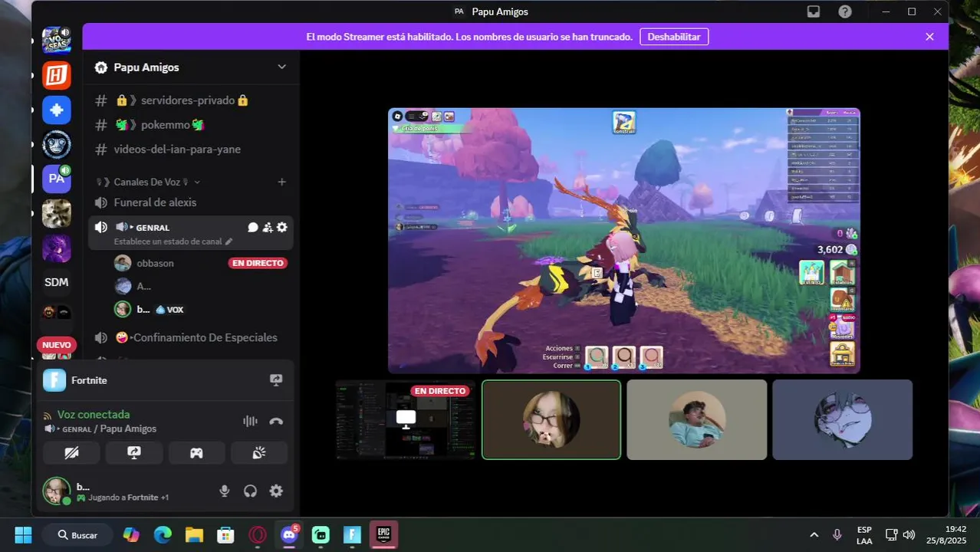Viewport: 980px width, 552px height.
Task: Open Voz conectada connection details
Action: (94, 414)
